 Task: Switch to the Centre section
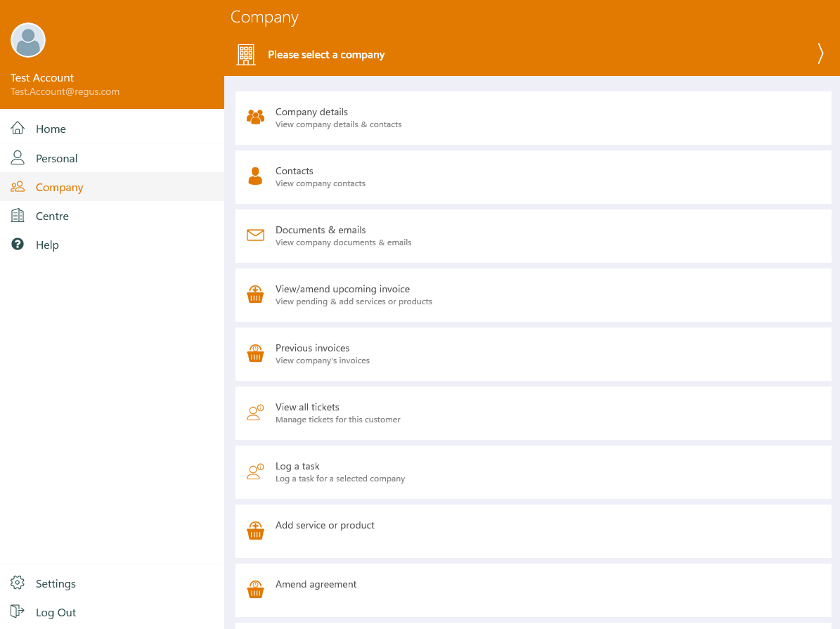(53, 216)
